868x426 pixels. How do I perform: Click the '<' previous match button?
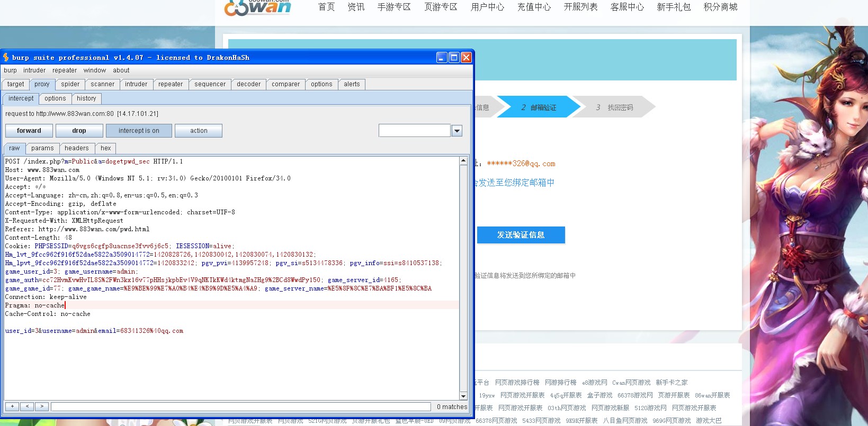(x=27, y=406)
